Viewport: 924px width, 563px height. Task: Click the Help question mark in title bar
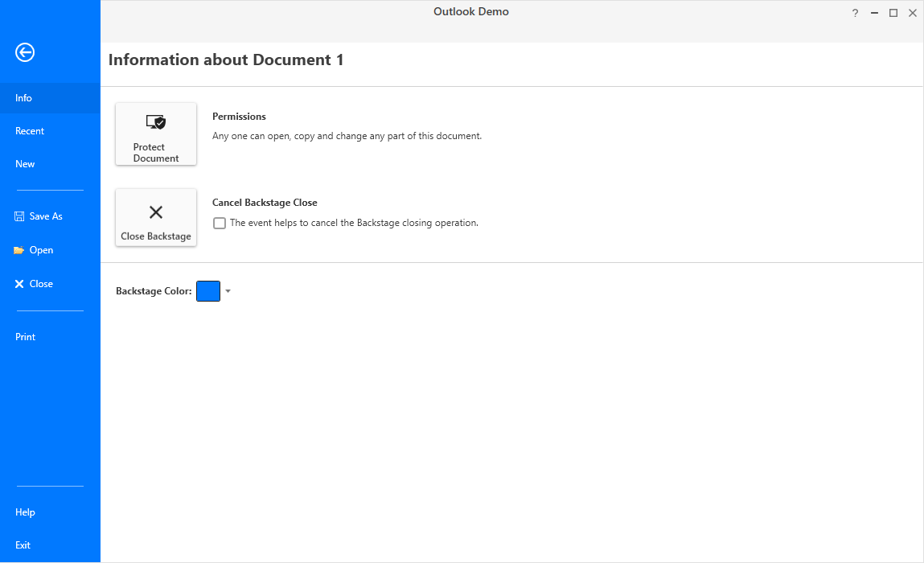[x=854, y=12]
